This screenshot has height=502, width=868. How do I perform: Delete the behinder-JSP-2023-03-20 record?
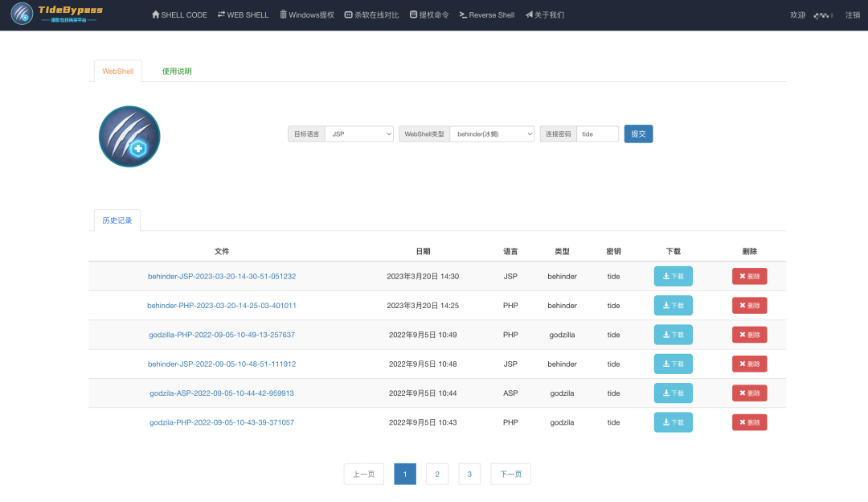click(x=750, y=277)
